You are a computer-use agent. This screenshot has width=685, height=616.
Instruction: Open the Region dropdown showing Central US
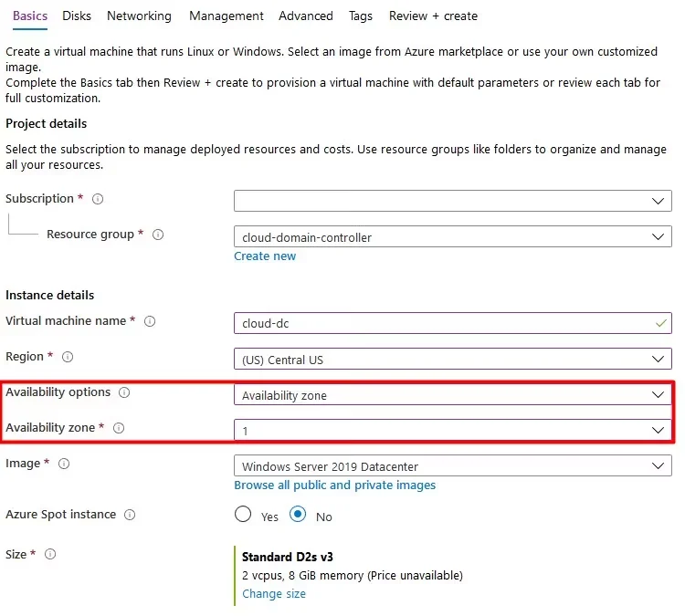pos(452,360)
